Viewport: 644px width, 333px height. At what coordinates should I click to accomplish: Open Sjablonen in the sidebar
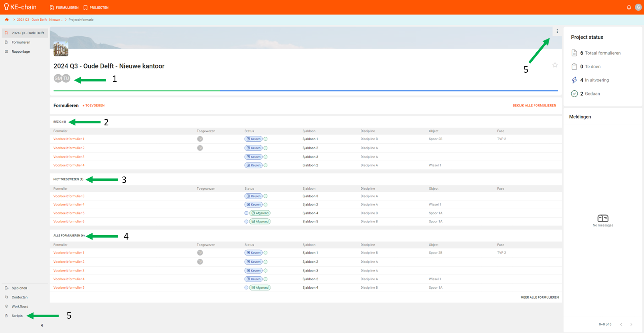(x=19, y=288)
